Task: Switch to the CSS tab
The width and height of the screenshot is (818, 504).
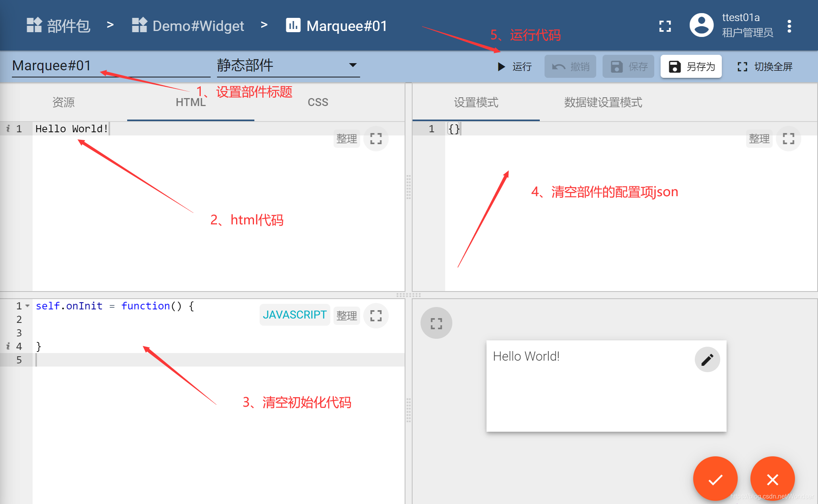Action: (x=318, y=102)
